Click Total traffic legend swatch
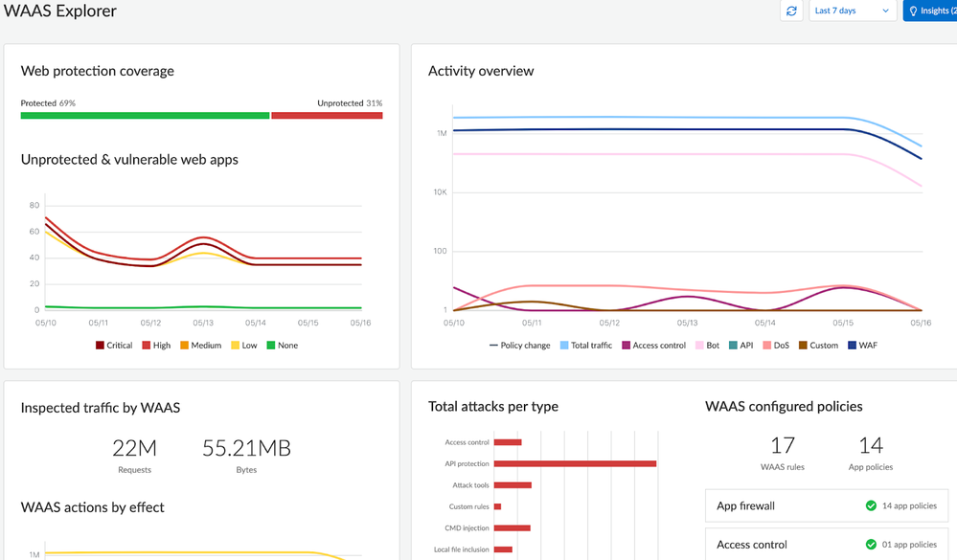The width and height of the screenshot is (957, 560). 564,346
